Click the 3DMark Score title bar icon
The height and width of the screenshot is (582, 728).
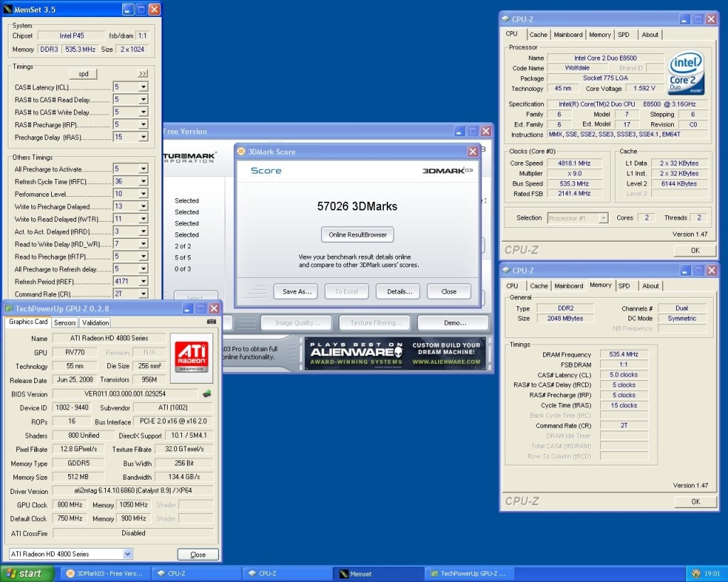(242, 151)
